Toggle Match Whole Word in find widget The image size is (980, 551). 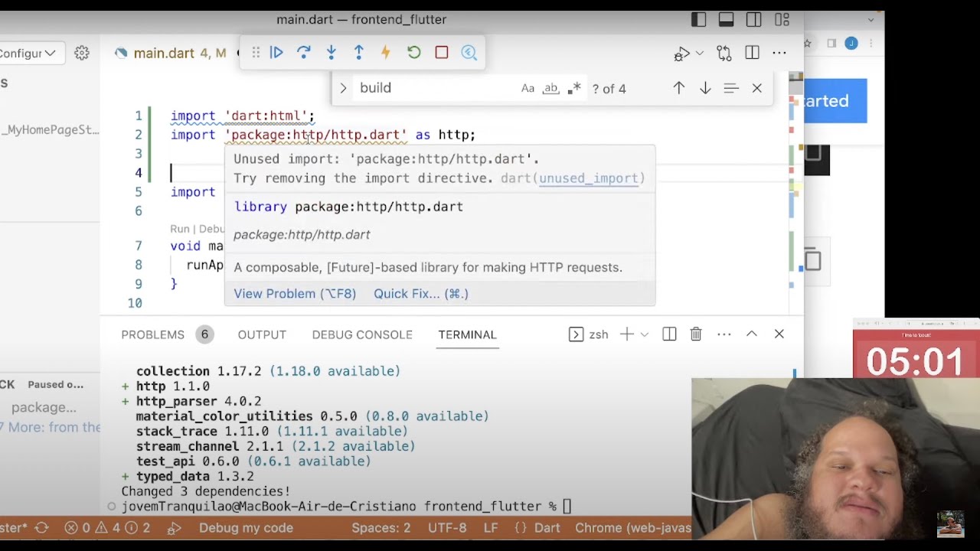(x=550, y=88)
